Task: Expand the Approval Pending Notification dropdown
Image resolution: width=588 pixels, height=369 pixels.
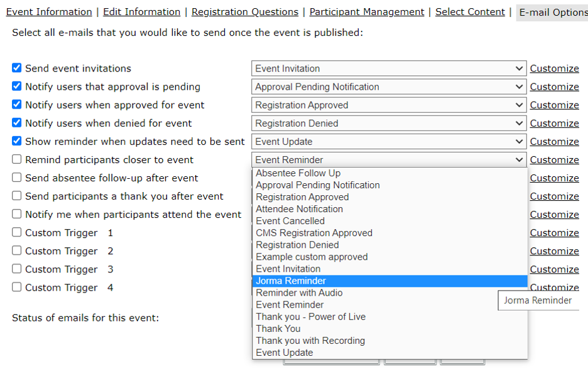Action: [x=389, y=87]
